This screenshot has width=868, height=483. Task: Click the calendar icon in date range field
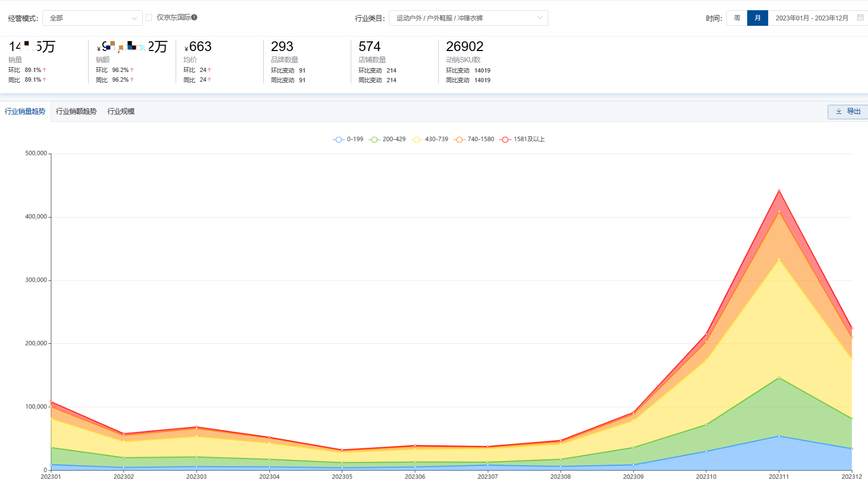pyautogui.click(x=860, y=18)
